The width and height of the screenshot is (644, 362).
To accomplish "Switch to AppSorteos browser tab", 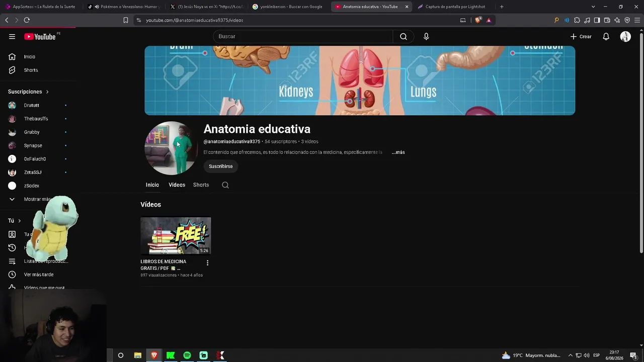I will pos(40,7).
